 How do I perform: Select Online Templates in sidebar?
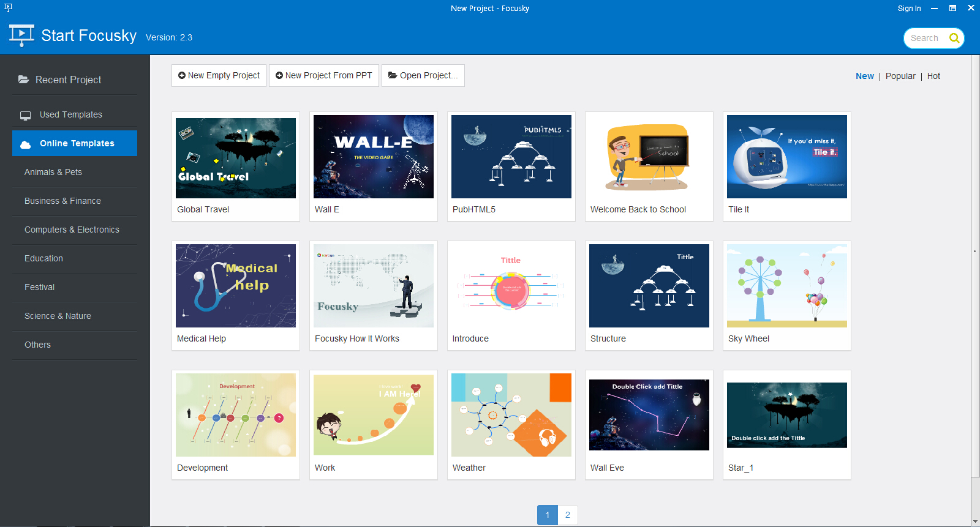(x=75, y=143)
